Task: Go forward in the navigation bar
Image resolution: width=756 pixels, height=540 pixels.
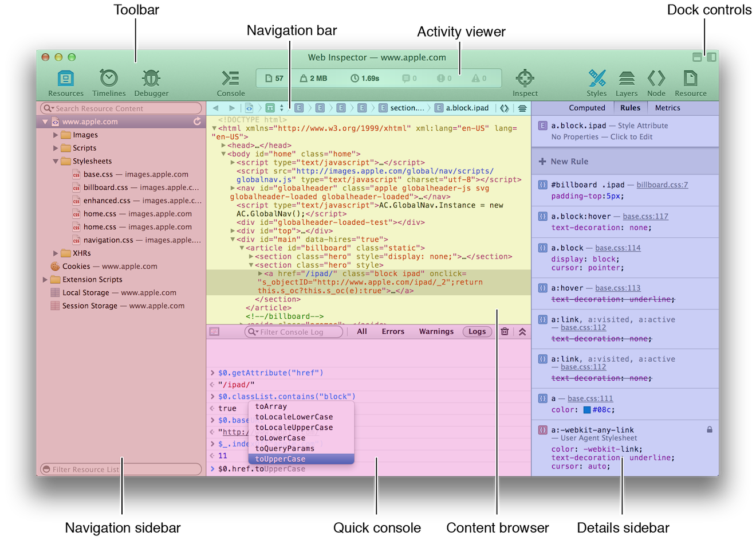Action: [x=231, y=108]
